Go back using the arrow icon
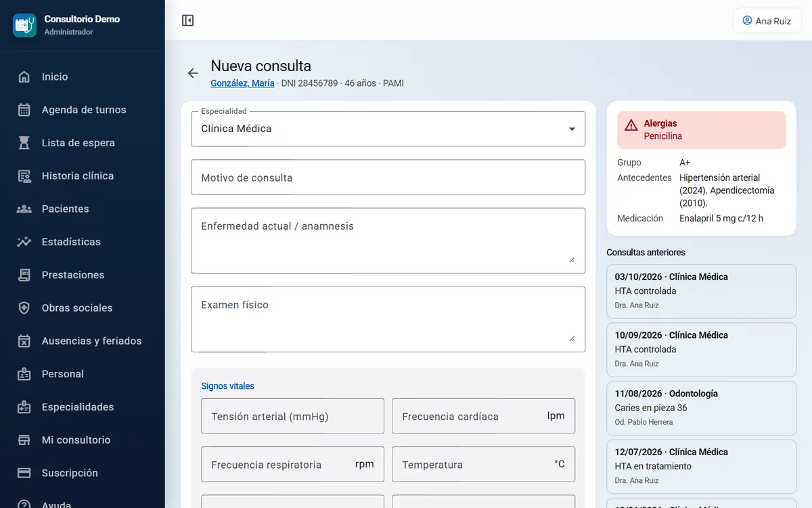812x508 pixels. [x=193, y=73]
